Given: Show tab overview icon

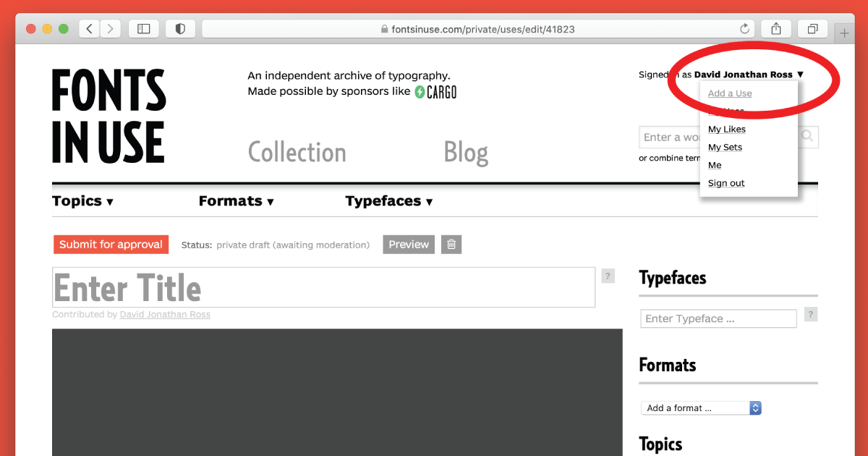Looking at the screenshot, I should click(812, 29).
